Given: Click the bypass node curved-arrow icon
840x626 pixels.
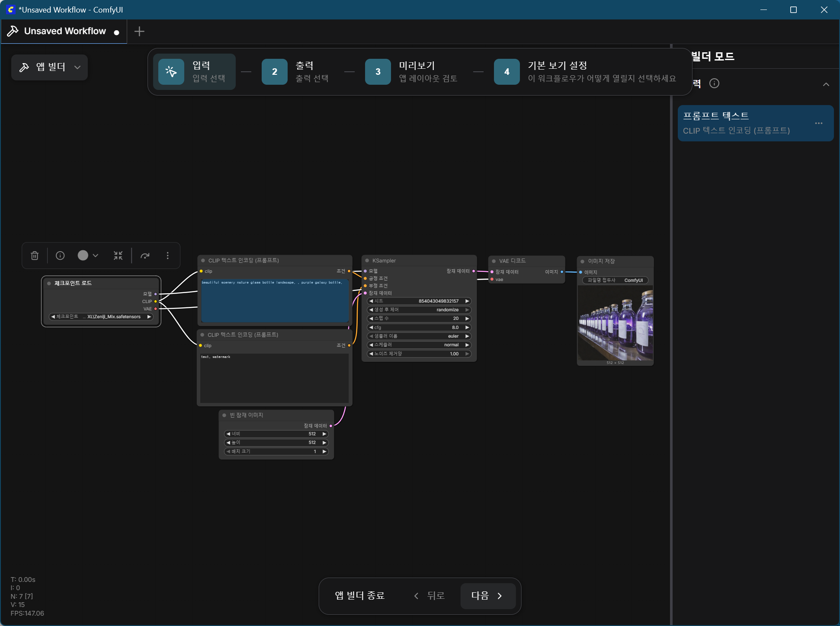Looking at the screenshot, I should click(145, 256).
